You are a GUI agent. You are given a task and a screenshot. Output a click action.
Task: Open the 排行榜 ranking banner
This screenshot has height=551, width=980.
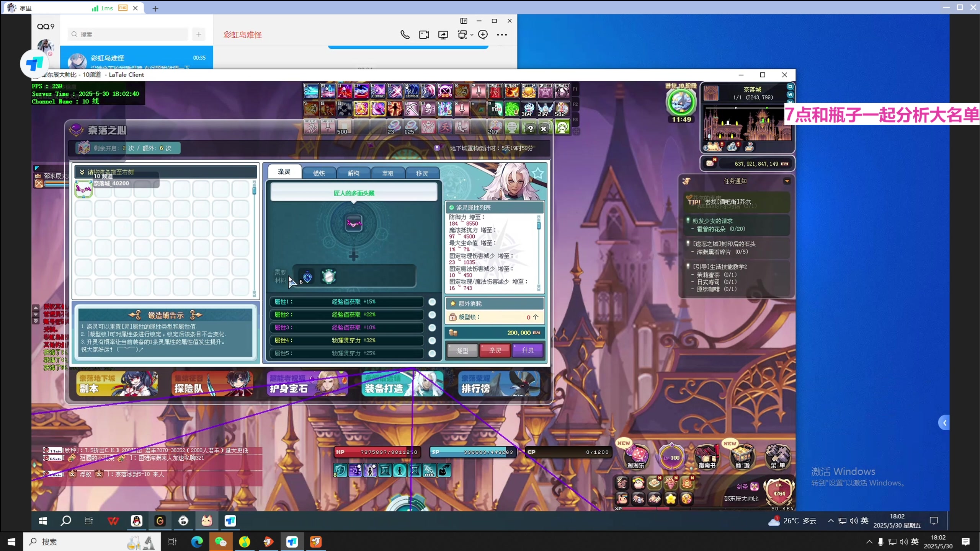click(499, 383)
